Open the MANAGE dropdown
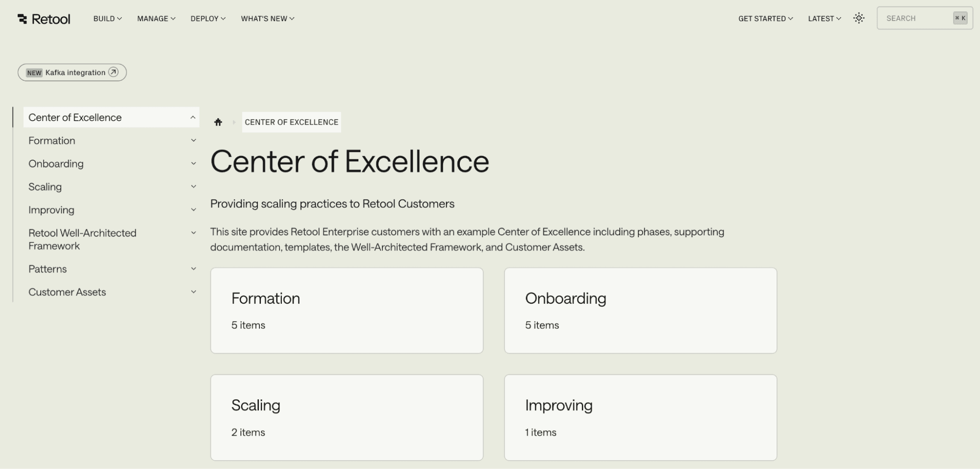This screenshot has height=469, width=980. coord(155,18)
